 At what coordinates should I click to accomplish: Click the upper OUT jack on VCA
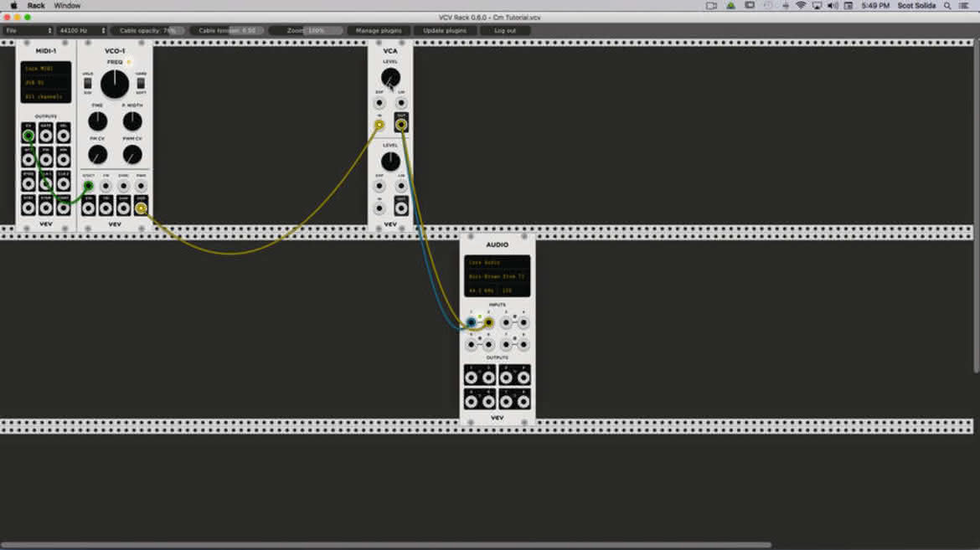coord(400,125)
